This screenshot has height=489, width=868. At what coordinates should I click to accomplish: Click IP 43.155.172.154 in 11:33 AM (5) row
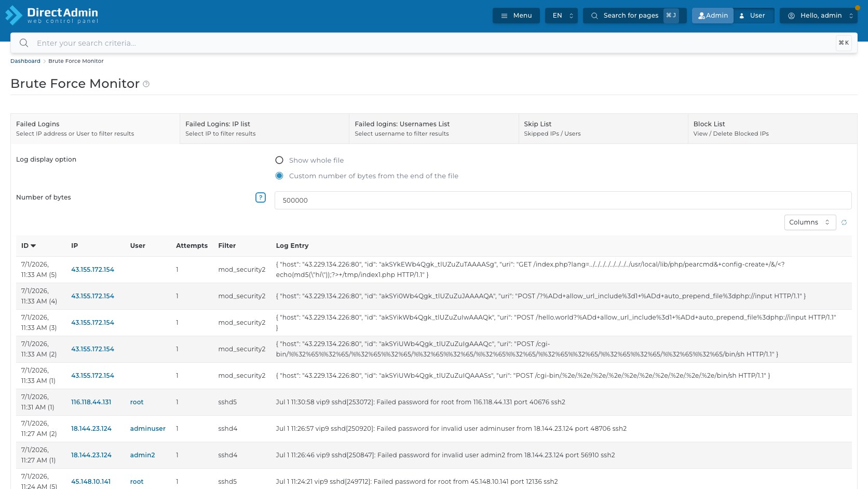click(92, 270)
